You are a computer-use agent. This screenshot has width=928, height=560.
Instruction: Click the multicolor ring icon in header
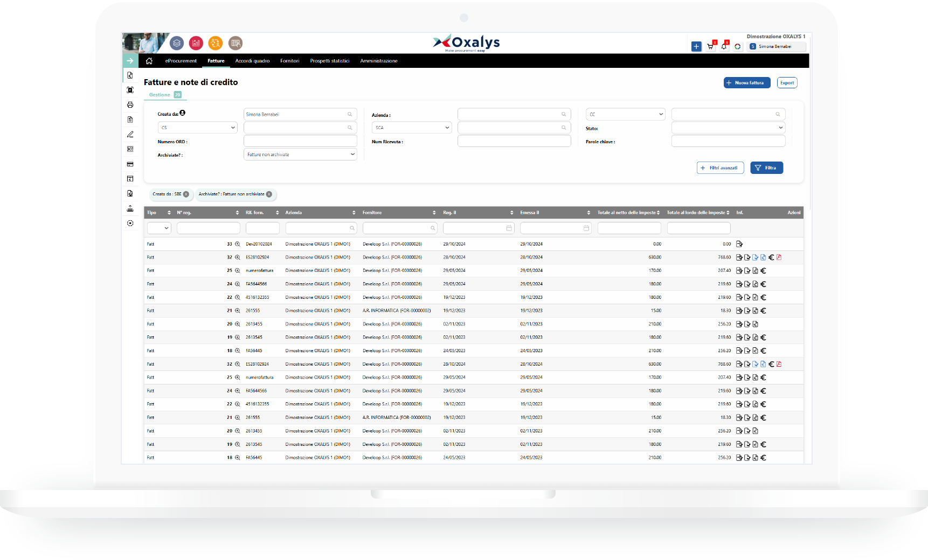pyautogui.click(x=738, y=46)
